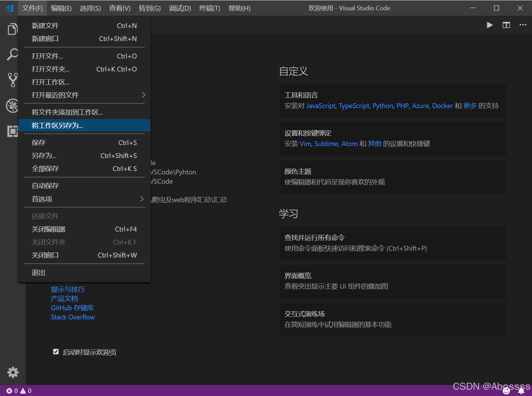This screenshot has height=396, width=532.
Task: Install Sublime keybindings link
Action: tap(326, 144)
